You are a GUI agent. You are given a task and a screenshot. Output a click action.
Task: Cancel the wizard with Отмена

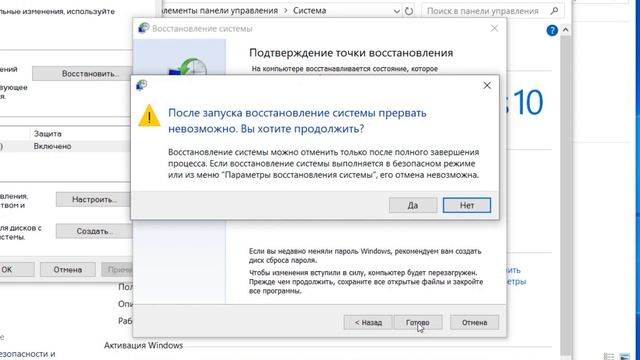pos(474,322)
